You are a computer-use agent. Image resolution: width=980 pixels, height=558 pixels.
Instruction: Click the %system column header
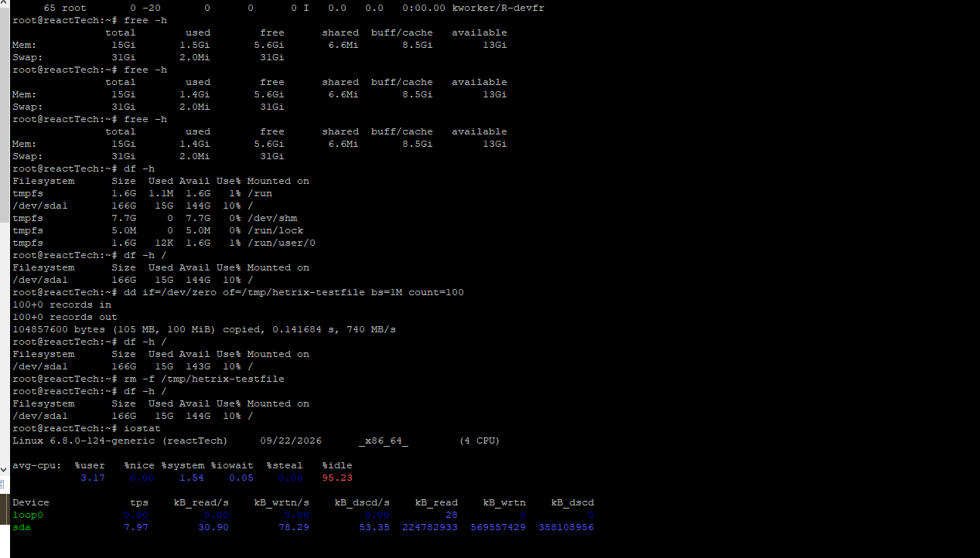click(x=183, y=465)
